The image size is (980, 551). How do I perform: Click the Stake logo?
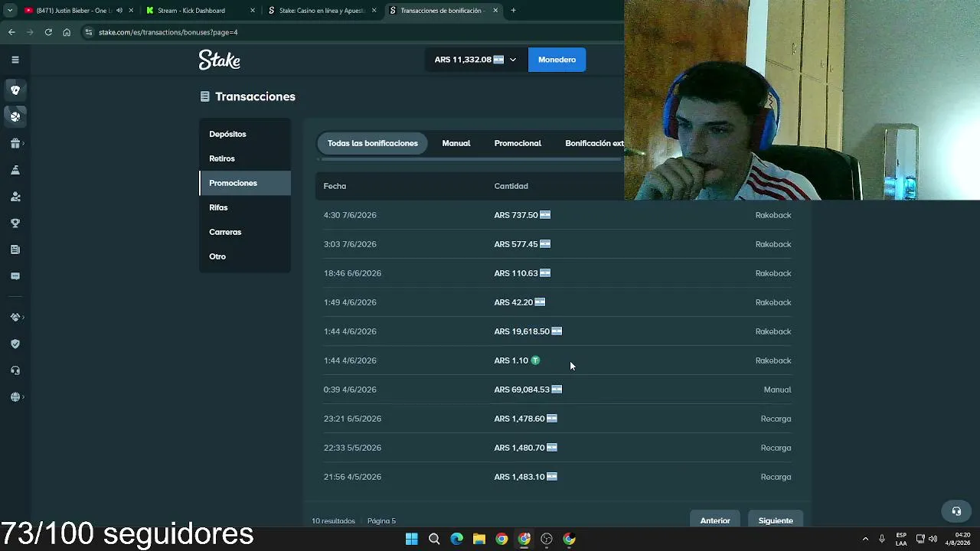(220, 60)
